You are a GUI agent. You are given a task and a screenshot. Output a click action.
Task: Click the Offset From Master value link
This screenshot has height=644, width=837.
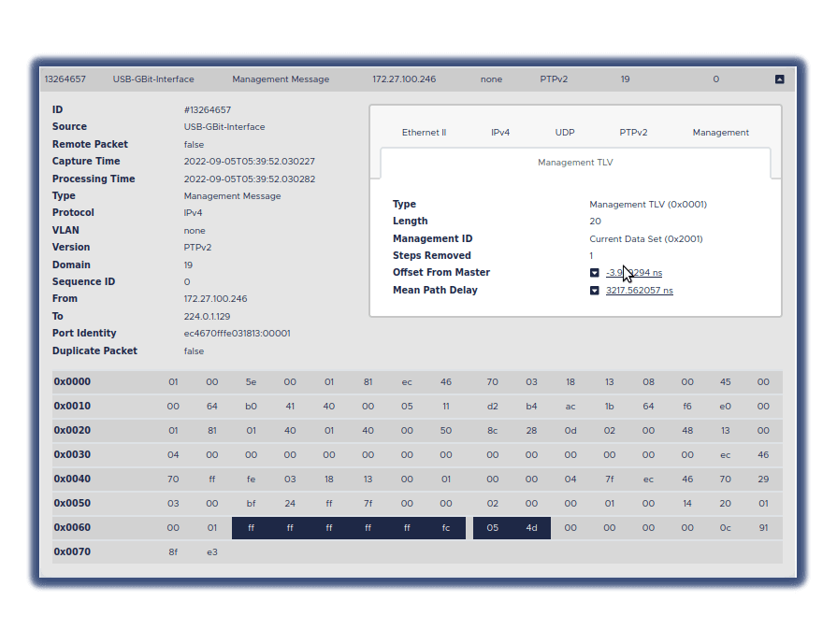click(634, 273)
